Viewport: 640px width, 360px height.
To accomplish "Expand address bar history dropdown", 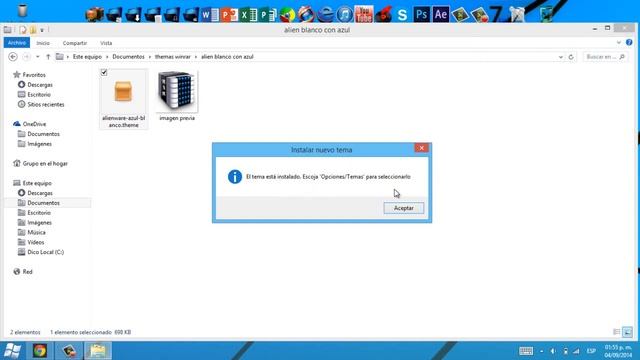I will pos(560,57).
